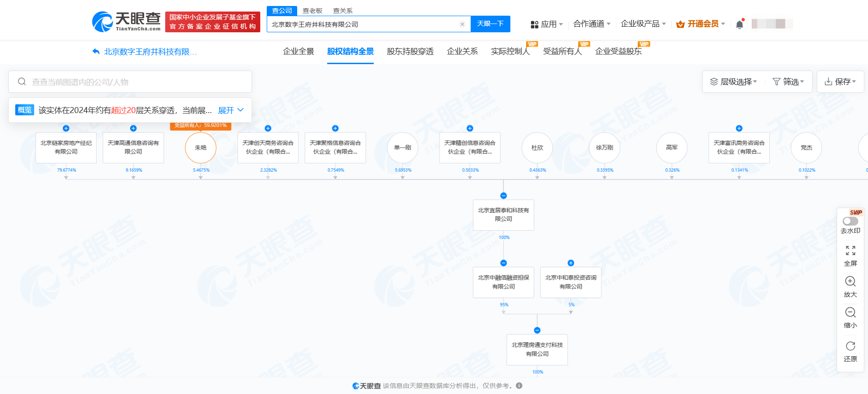Select the 徐万刚 shareholder node

(605, 148)
